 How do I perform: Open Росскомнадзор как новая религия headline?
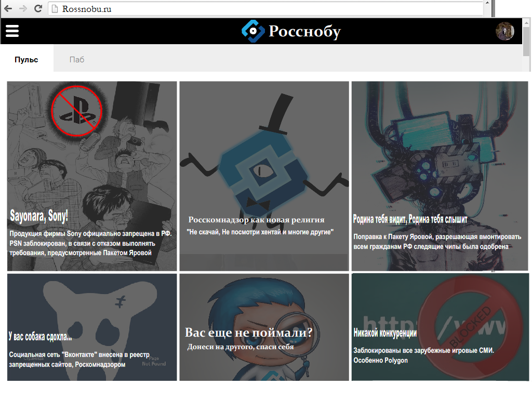coord(257,220)
